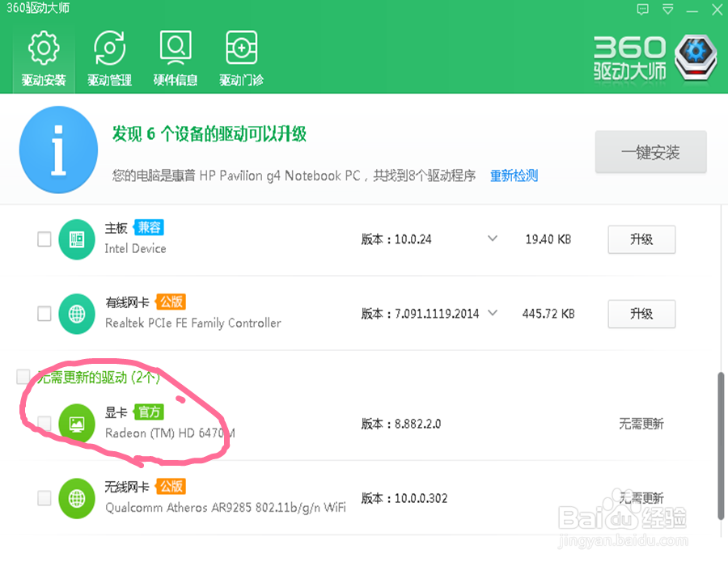The image size is (728, 566).
Task: Click the Realtek wired network card icon
Action: (76, 314)
